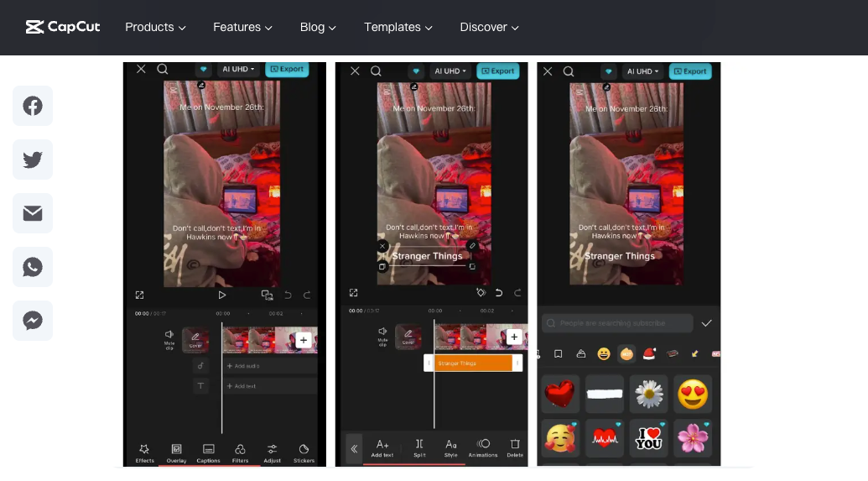Confirm stickers with the checkmark
This screenshot has height=481, width=868.
[x=706, y=323]
